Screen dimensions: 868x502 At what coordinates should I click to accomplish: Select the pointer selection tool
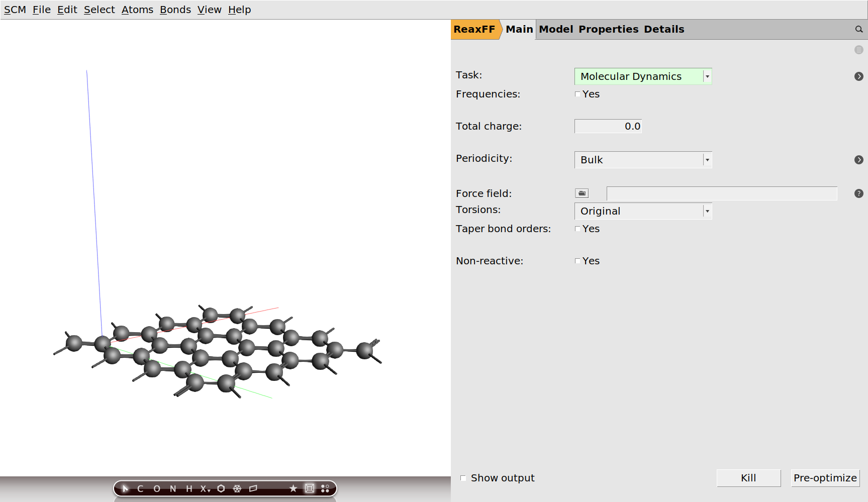125,488
